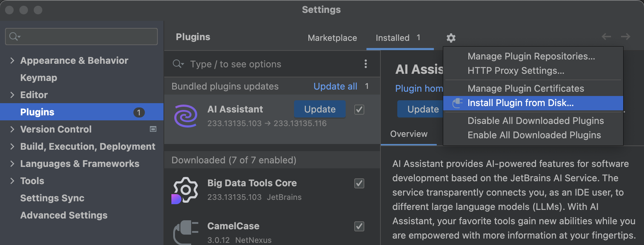This screenshot has width=644, height=245.
Task: Disable Big Data Tools Core plugin checkbox
Action: (x=359, y=183)
